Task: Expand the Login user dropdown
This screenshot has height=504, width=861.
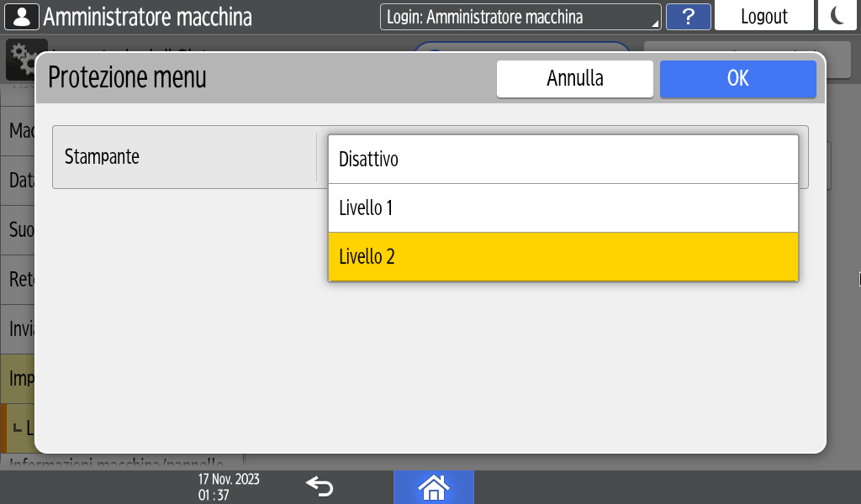Action: [x=520, y=16]
